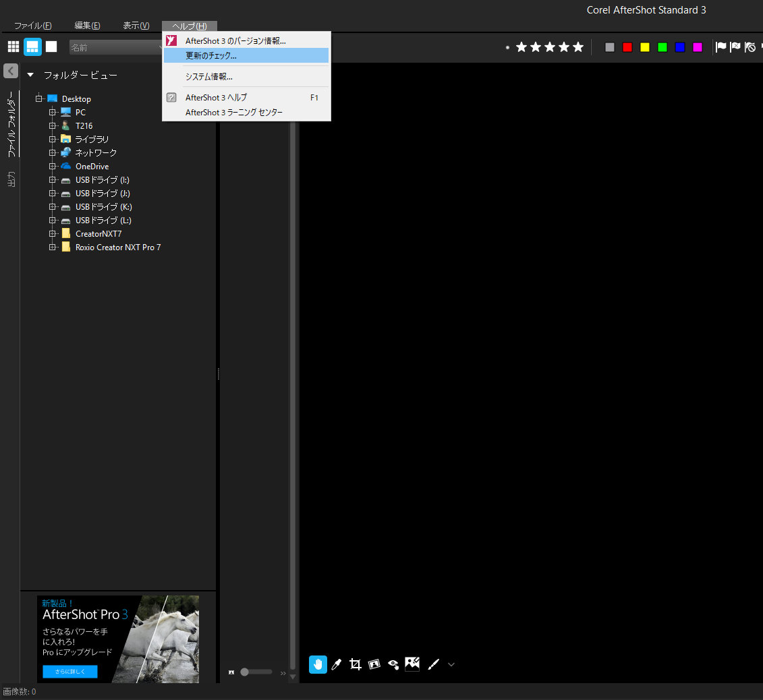Screen dimensions: 763x700
Task: Collapse the フォルダー ビュー section triangle
Action: [x=30, y=75]
